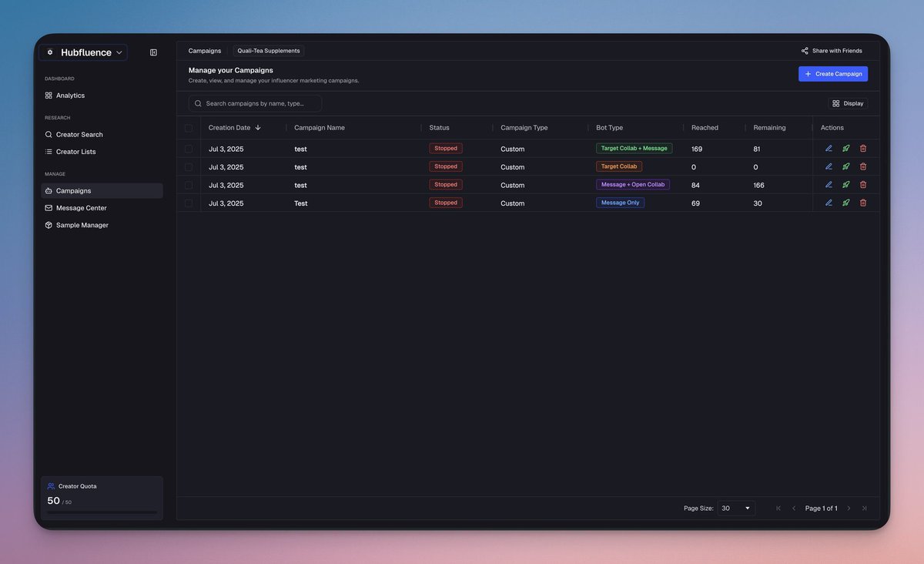
Task: Launch the campaign with 169 reached
Action: 845,149
